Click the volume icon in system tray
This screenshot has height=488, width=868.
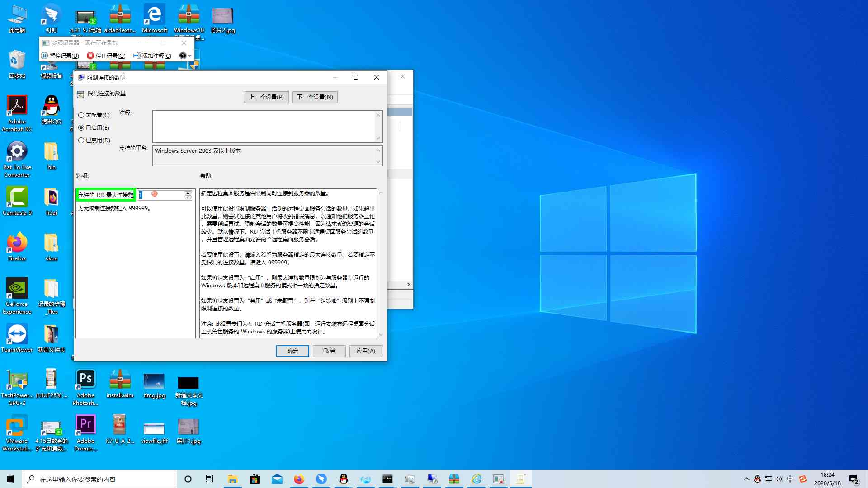[x=778, y=479]
